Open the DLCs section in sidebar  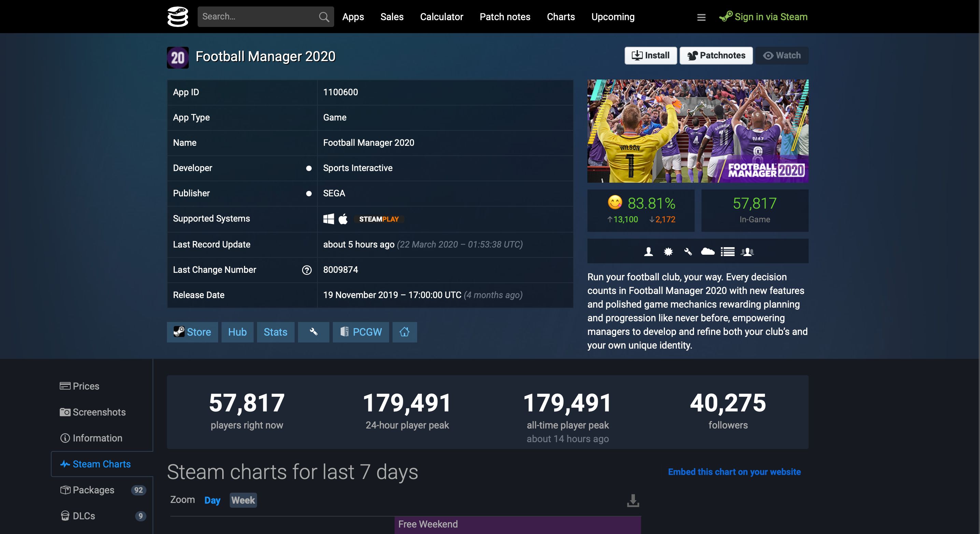[84, 516]
